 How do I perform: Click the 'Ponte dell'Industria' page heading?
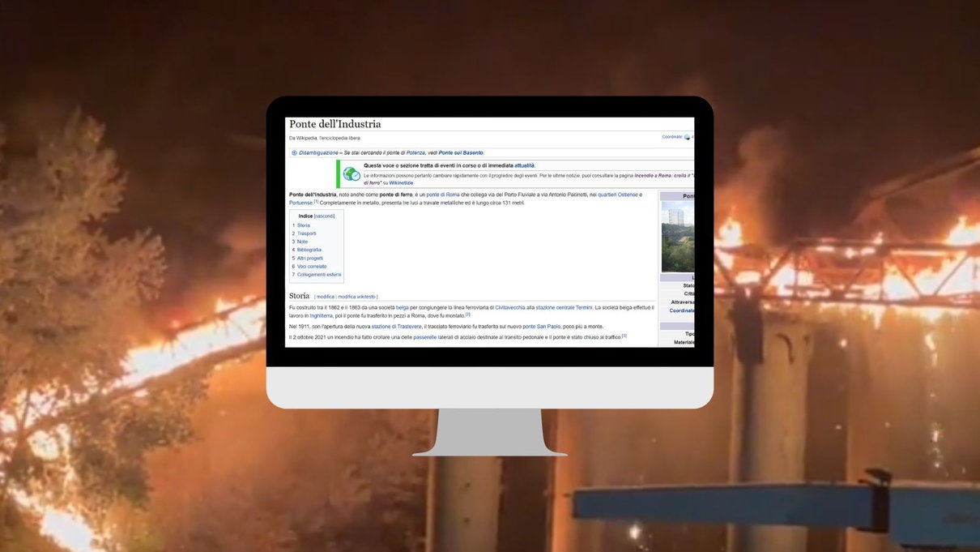335,124
